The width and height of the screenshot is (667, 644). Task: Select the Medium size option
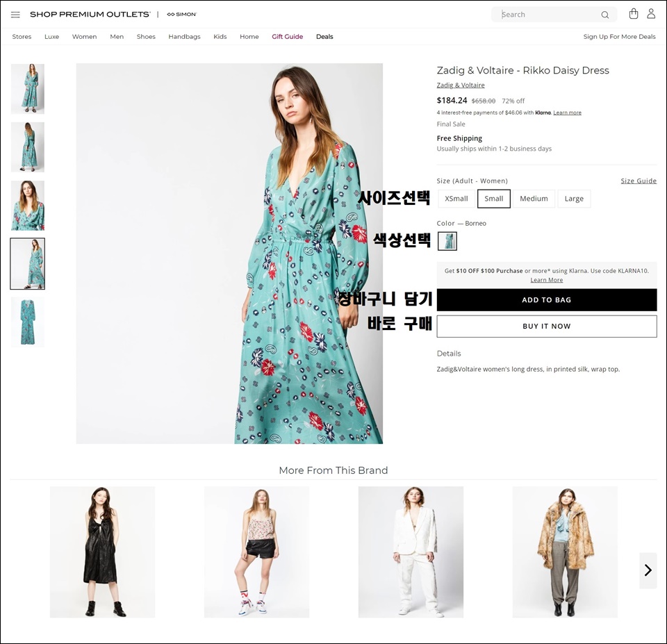pos(534,199)
